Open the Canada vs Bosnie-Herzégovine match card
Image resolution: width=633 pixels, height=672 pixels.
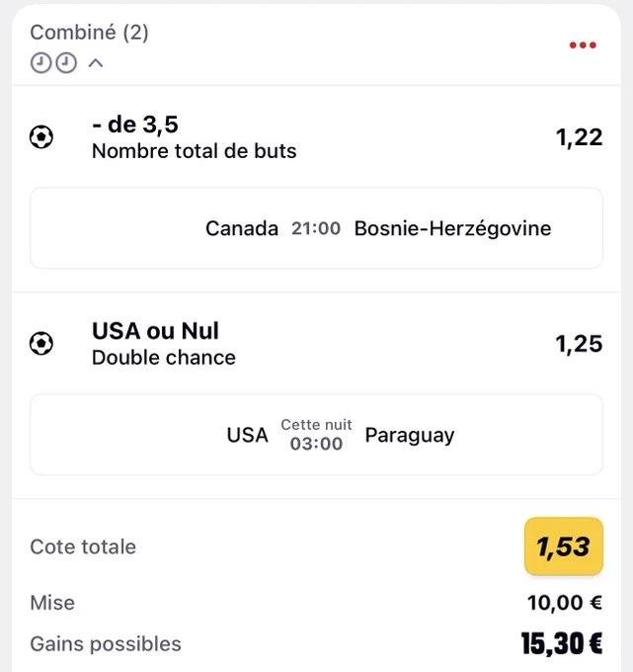(316, 228)
